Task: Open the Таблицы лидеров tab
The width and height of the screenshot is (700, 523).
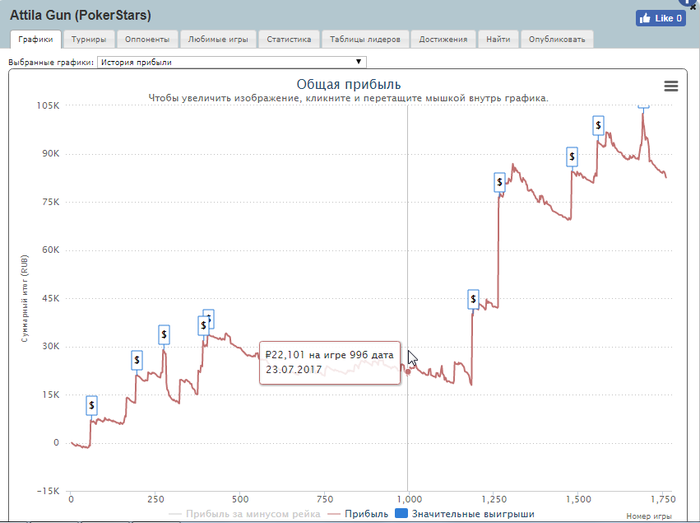Action: coord(365,39)
